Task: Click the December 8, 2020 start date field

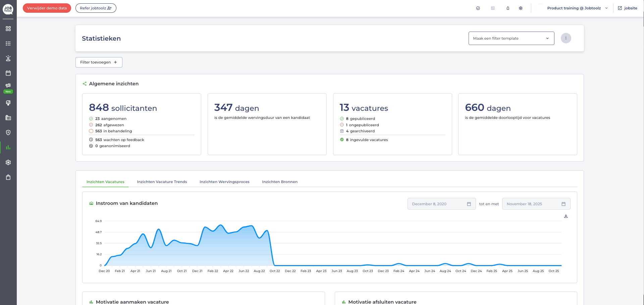Action: point(441,204)
